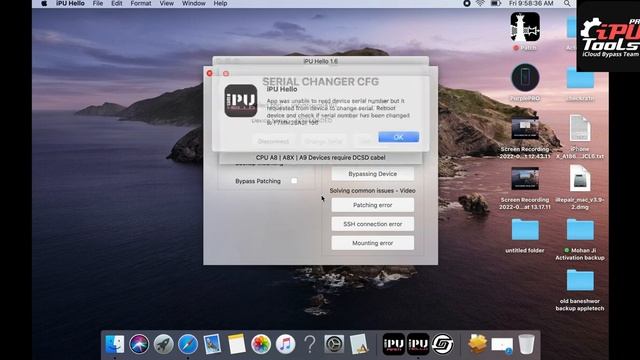
Task: Open the package box icon in Dock
Action: [477, 344]
